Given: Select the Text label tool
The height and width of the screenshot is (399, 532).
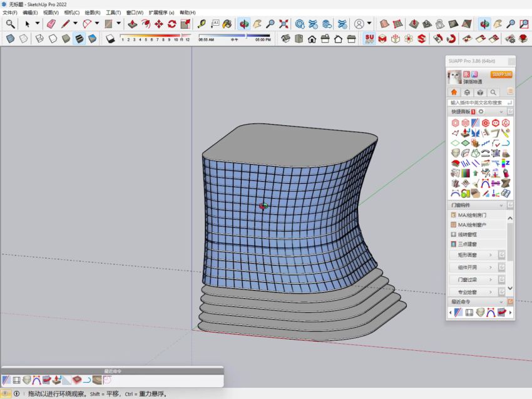Looking at the screenshot, I should point(215,24).
